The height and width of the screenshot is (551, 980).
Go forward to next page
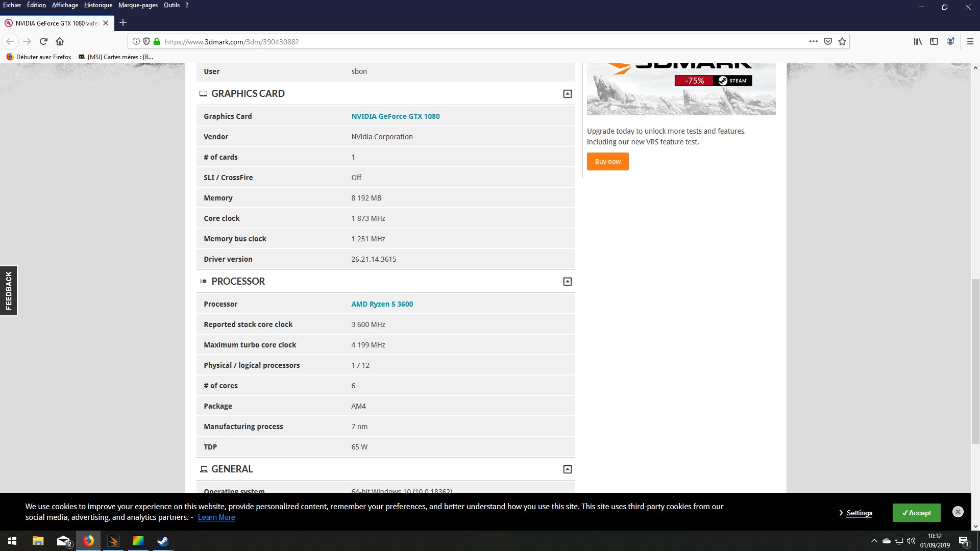click(28, 41)
